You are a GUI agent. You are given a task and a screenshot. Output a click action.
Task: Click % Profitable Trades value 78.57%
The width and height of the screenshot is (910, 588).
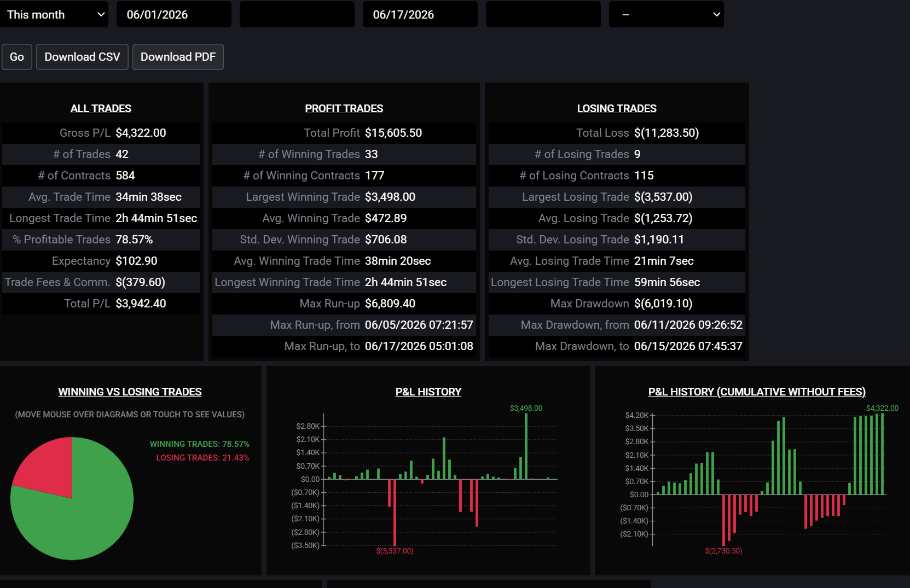[134, 240]
